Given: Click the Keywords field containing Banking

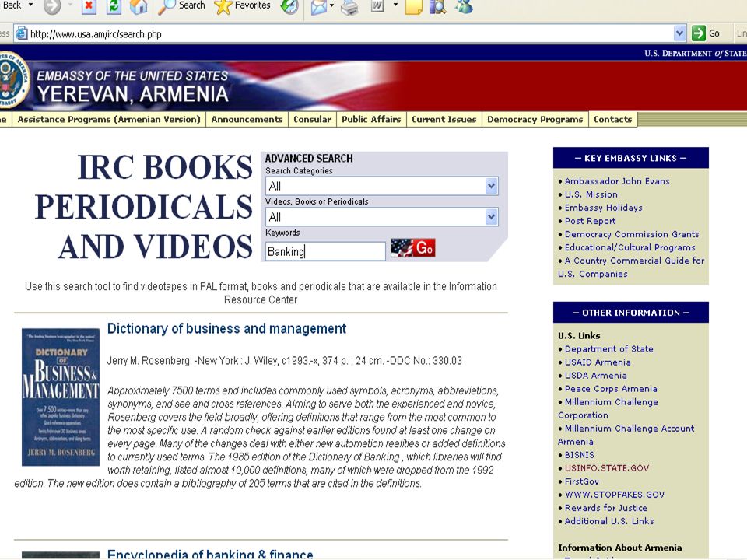Looking at the screenshot, I should click(x=325, y=251).
